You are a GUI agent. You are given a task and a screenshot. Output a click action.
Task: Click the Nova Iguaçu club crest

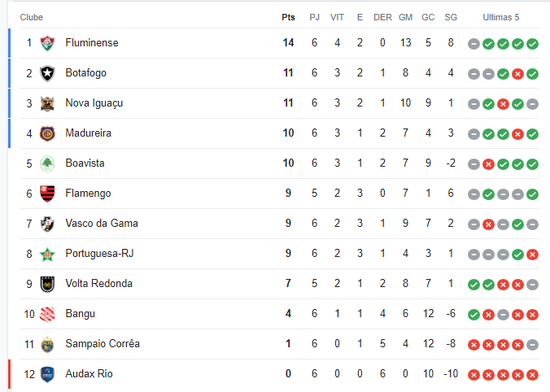47,103
